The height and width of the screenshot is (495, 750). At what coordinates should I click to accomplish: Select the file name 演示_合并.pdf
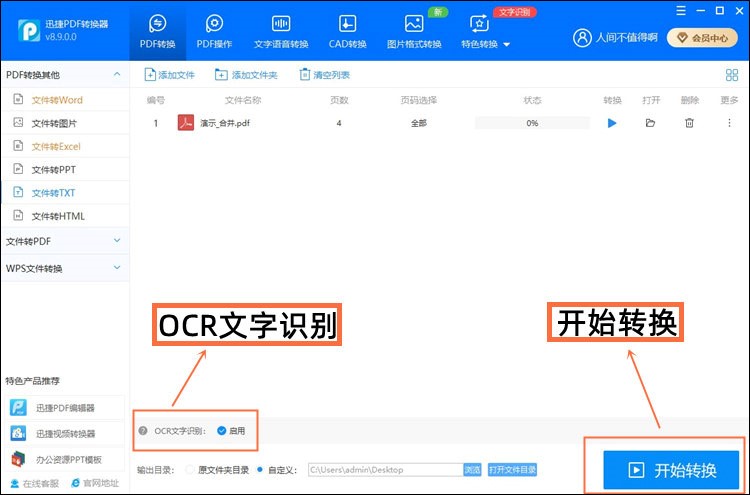[225, 123]
